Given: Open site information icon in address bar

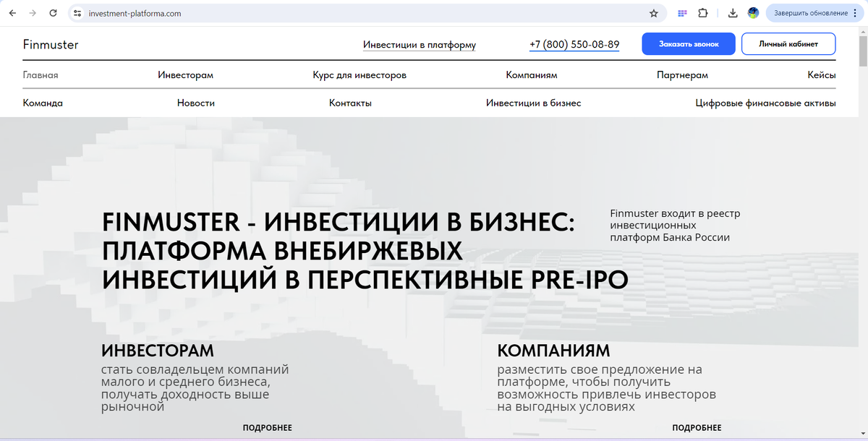Looking at the screenshot, I should (78, 13).
